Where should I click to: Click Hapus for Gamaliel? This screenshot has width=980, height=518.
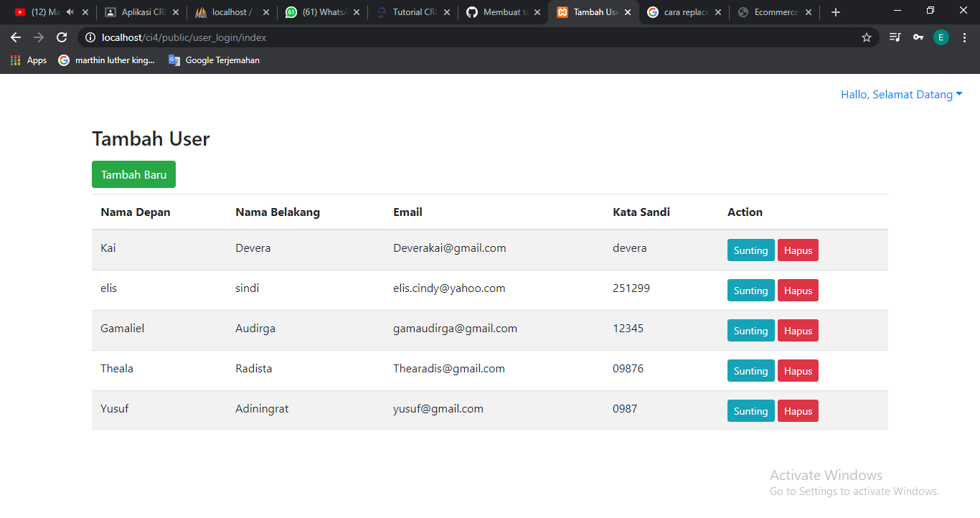coord(798,331)
